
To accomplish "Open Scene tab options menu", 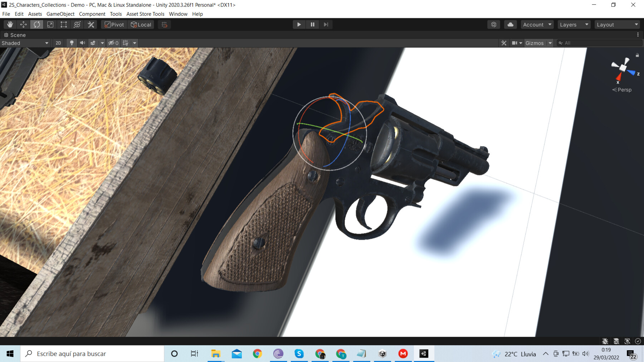I will (x=638, y=35).
